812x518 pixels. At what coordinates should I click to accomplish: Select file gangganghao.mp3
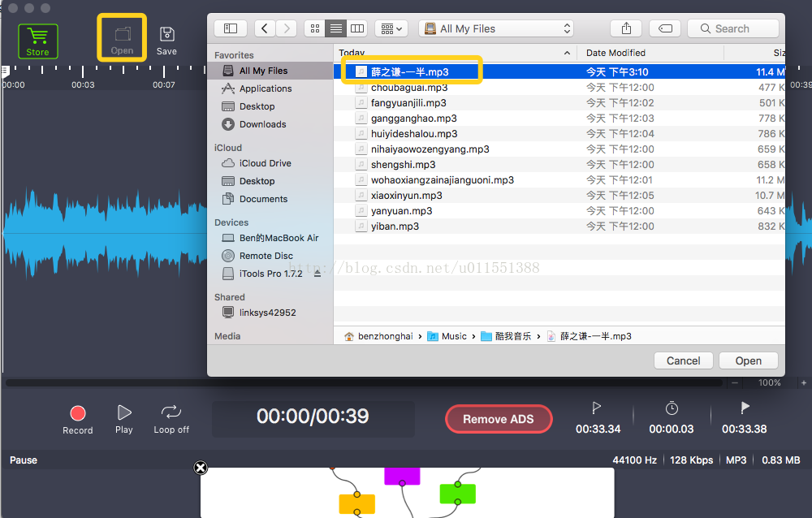click(x=559, y=119)
